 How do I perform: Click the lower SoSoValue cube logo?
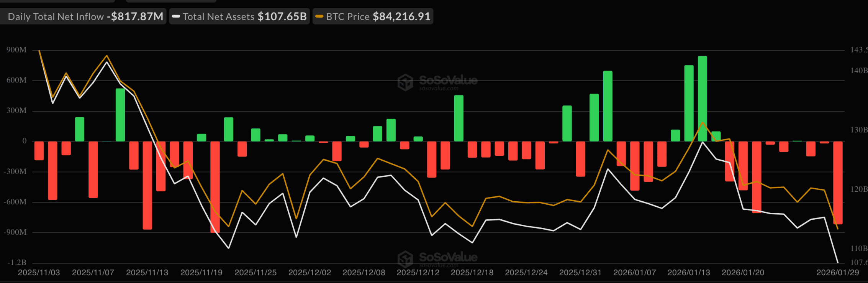pos(405,259)
